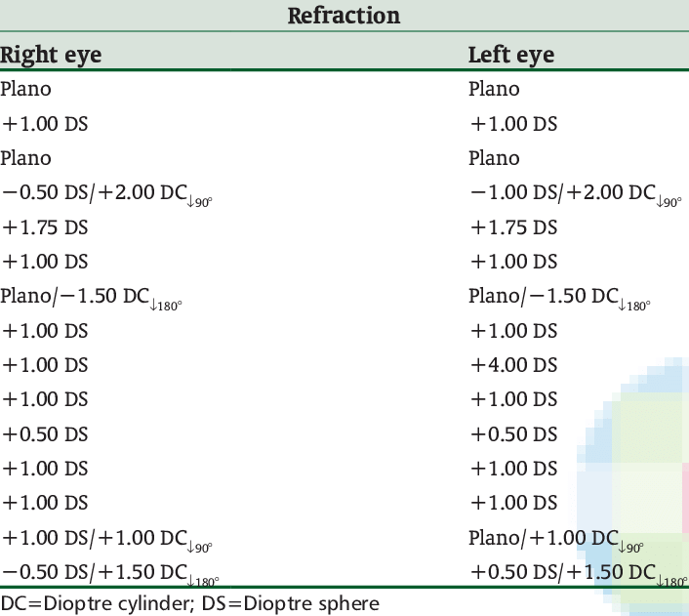This screenshot has height=616, width=689.
Task: Click the "DC=Dioptre cylinder; DS=Dioptre sphere" footnote
Action: pos(190,603)
